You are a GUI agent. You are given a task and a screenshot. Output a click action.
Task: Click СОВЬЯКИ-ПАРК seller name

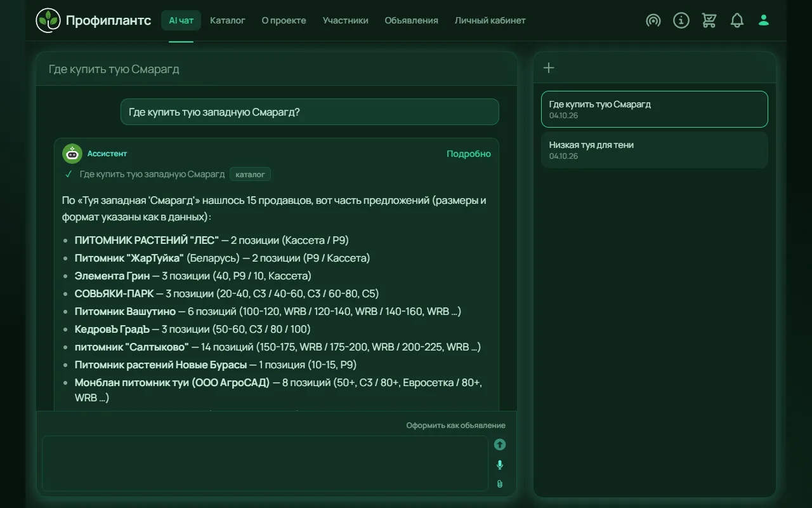(x=114, y=293)
